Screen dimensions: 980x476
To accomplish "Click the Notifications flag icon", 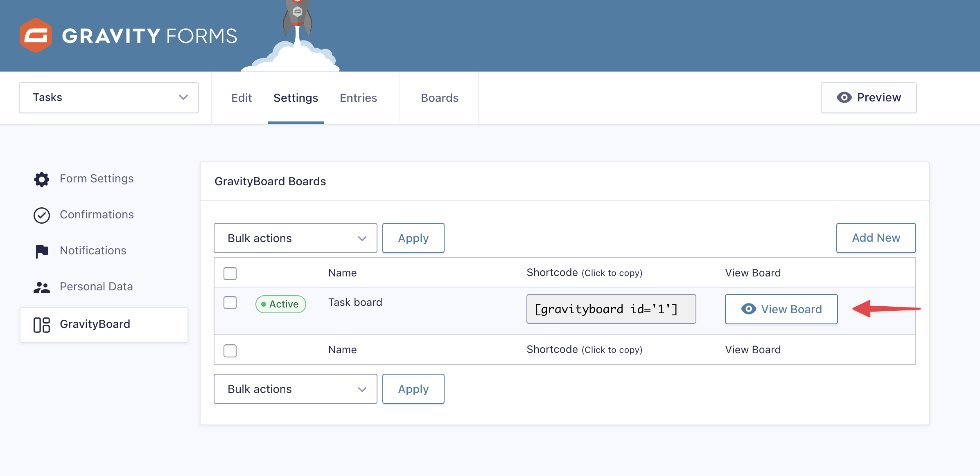I will click(x=42, y=251).
